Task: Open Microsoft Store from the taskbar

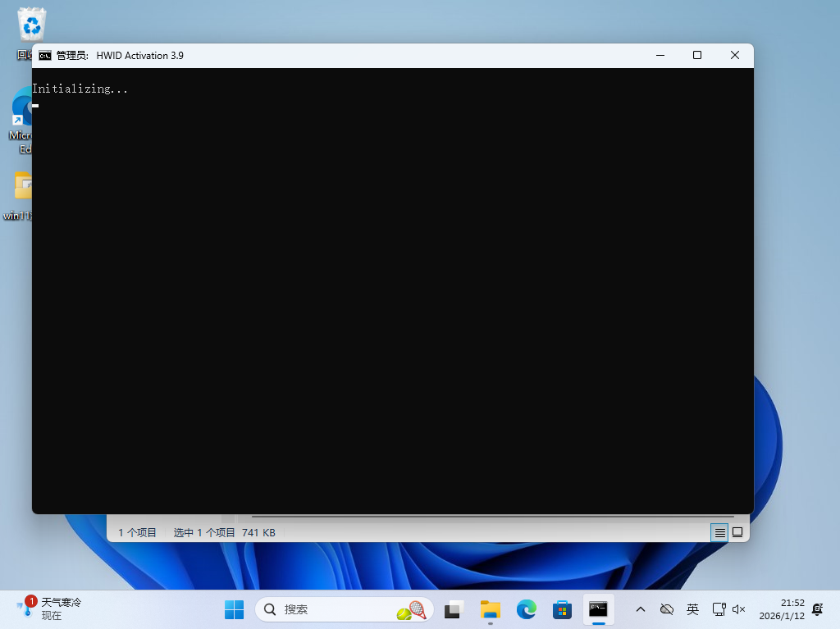Action: coord(562,609)
